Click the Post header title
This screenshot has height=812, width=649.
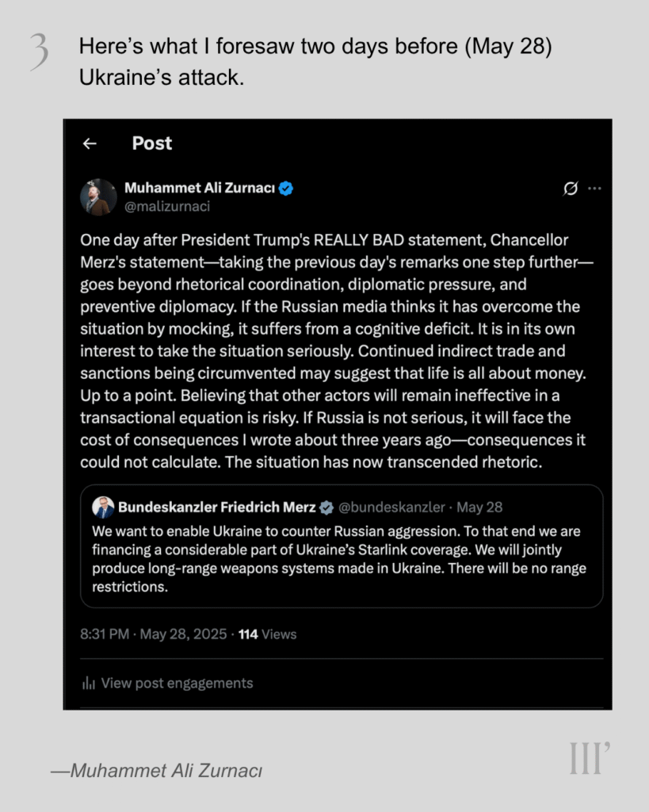[x=151, y=144]
